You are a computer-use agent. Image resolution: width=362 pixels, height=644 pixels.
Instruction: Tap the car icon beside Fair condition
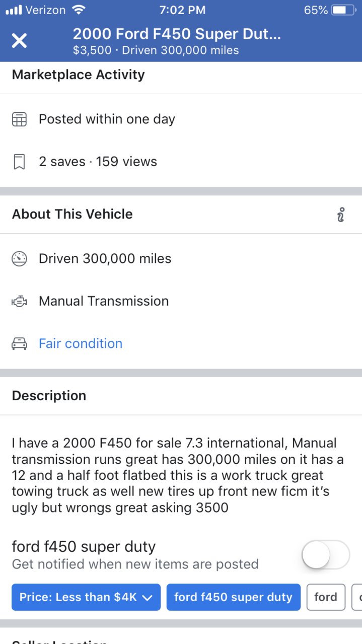(x=19, y=344)
